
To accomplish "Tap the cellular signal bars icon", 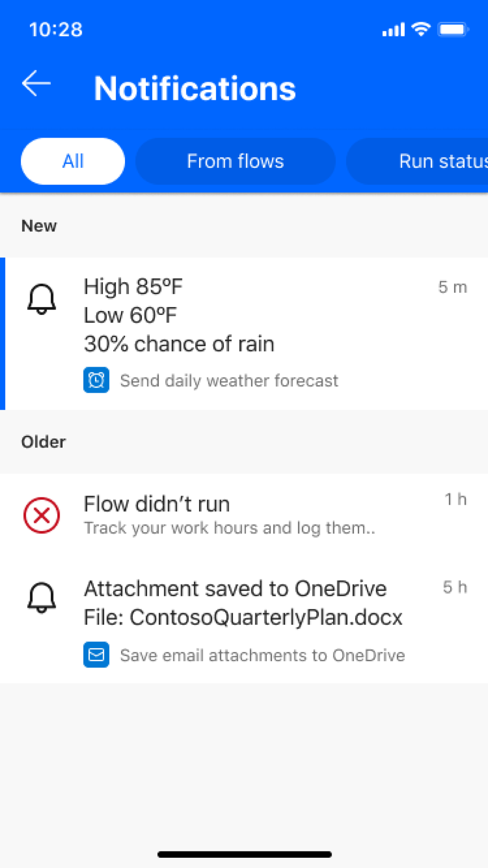I will (393, 30).
